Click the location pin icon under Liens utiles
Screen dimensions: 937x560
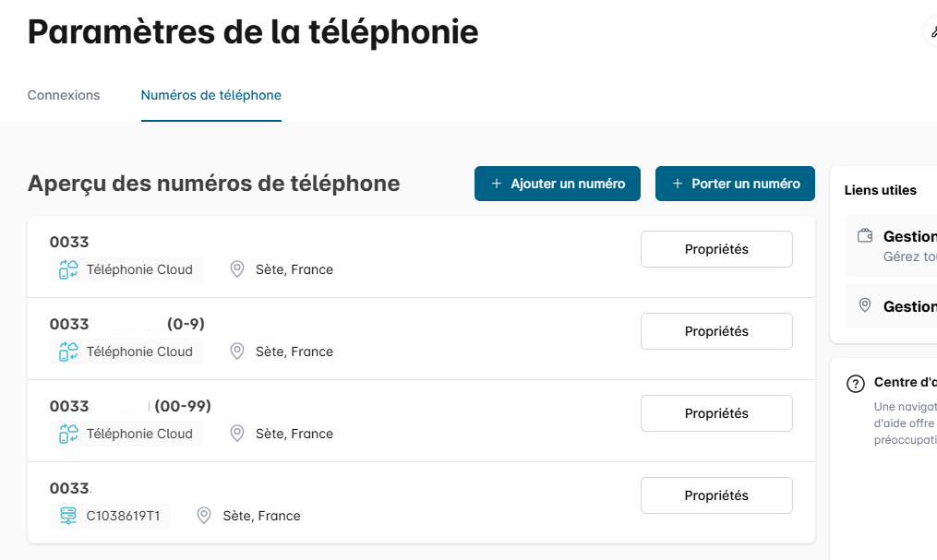865,305
